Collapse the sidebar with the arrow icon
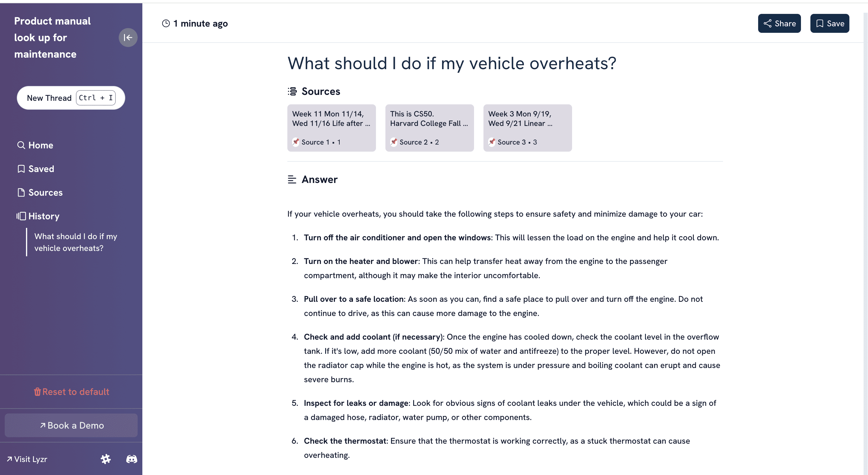 [128, 38]
